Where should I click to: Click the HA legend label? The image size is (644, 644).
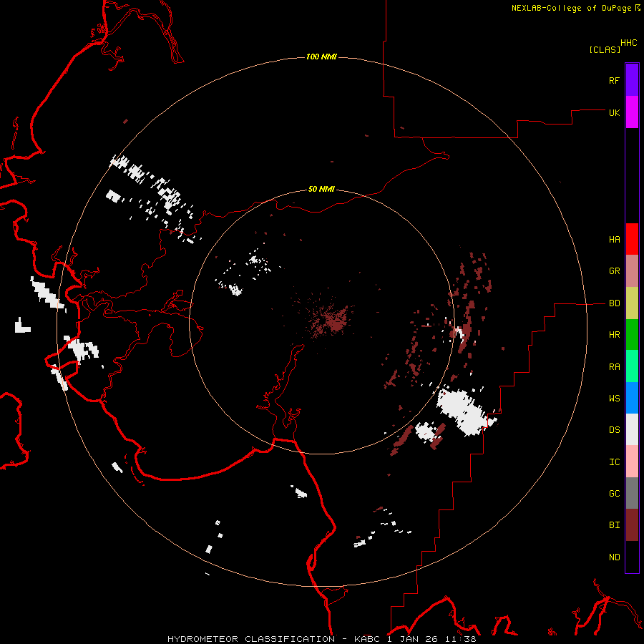point(614,240)
